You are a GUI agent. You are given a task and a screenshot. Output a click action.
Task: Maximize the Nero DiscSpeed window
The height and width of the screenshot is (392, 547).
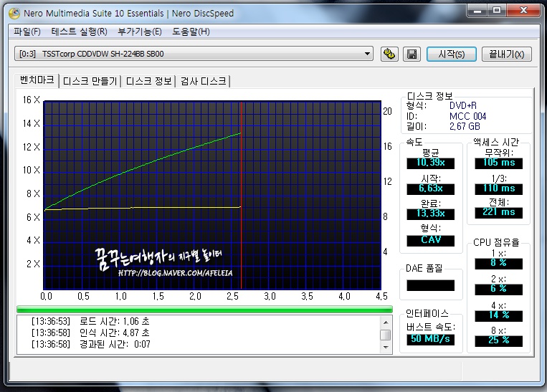coord(497,11)
